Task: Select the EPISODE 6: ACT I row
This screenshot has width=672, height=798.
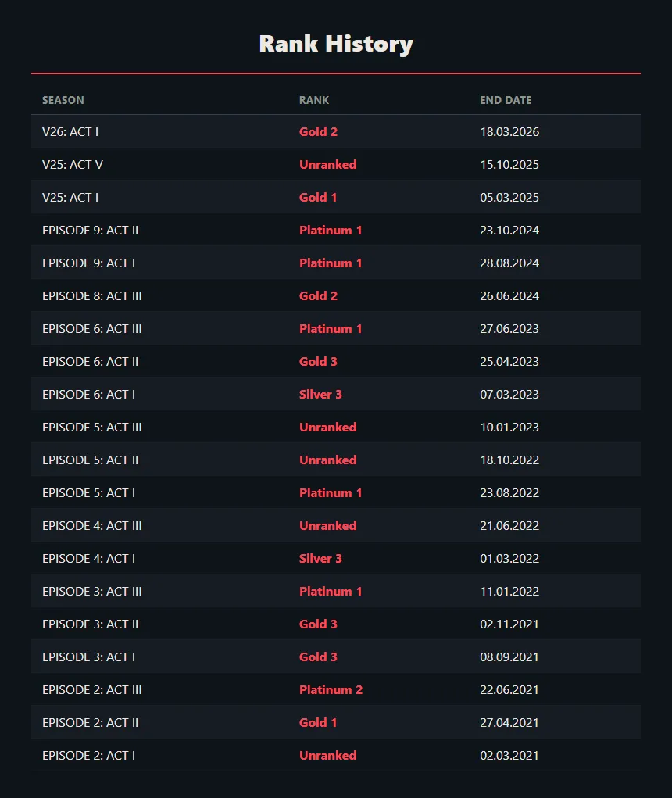Action: point(336,395)
